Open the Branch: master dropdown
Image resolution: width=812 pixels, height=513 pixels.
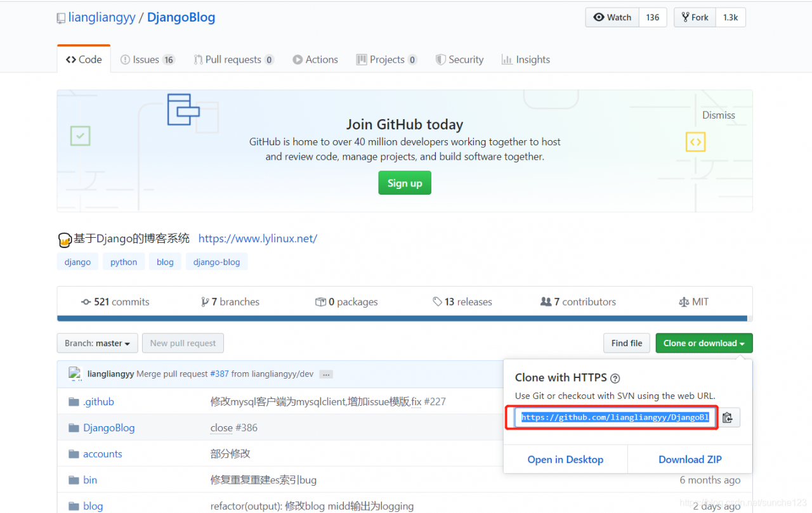click(97, 343)
